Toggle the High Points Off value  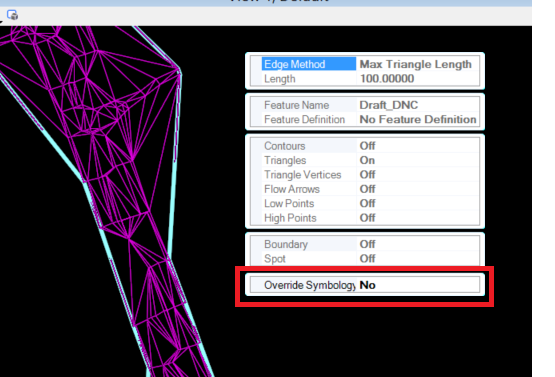pyautogui.click(x=418, y=218)
